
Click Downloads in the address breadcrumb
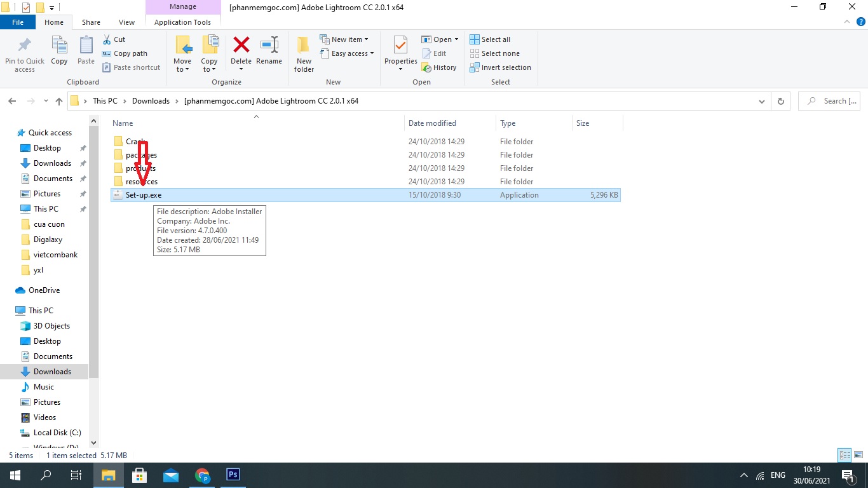pos(151,101)
